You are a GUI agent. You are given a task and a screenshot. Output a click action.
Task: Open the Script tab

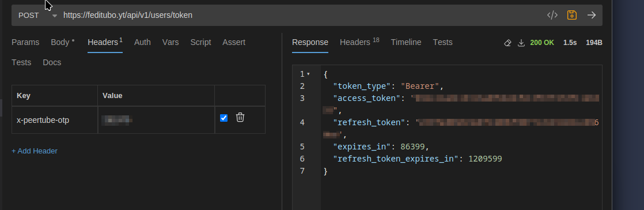[200, 42]
